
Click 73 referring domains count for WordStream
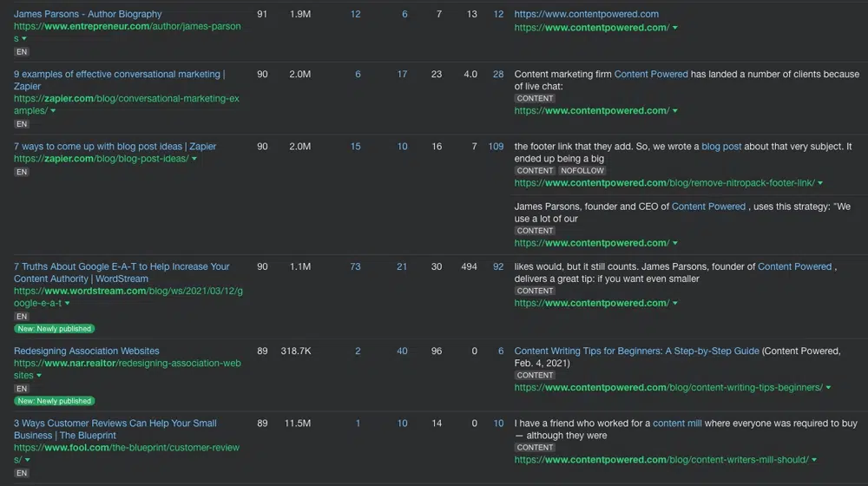355,266
